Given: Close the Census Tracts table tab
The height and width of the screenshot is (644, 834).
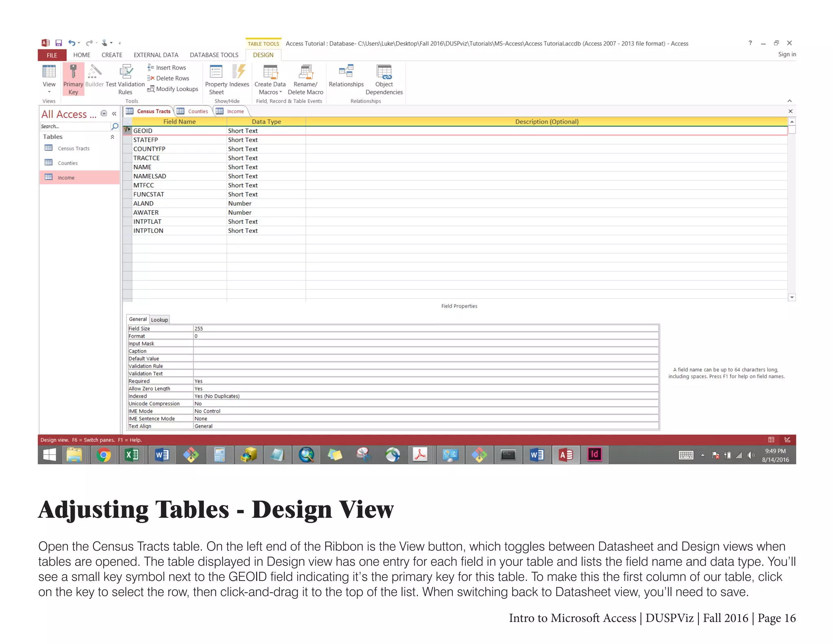Looking at the screenshot, I should (790, 111).
